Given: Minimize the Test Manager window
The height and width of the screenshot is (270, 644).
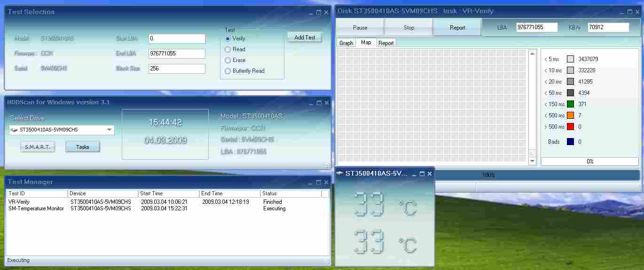Looking at the screenshot, I should coord(311,183).
